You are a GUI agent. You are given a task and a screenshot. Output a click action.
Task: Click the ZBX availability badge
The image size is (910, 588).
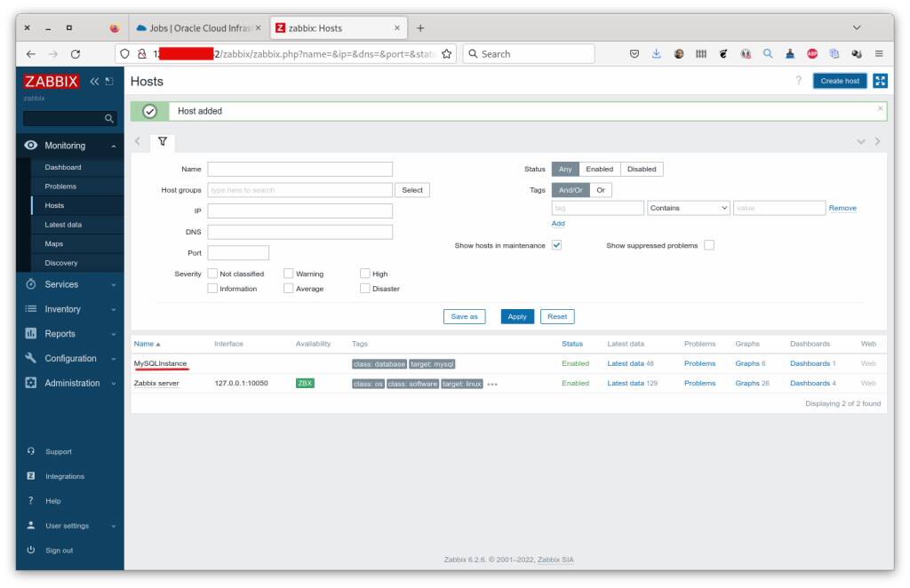pyautogui.click(x=305, y=384)
